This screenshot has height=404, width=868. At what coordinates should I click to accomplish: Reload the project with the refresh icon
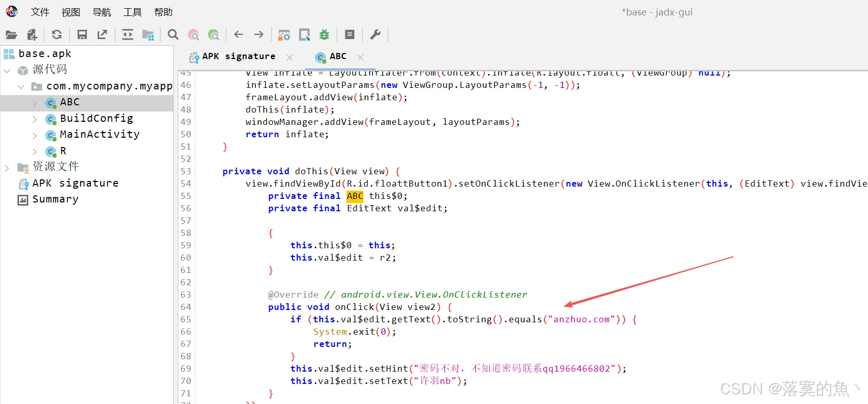pyautogui.click(x=57, y=35)
